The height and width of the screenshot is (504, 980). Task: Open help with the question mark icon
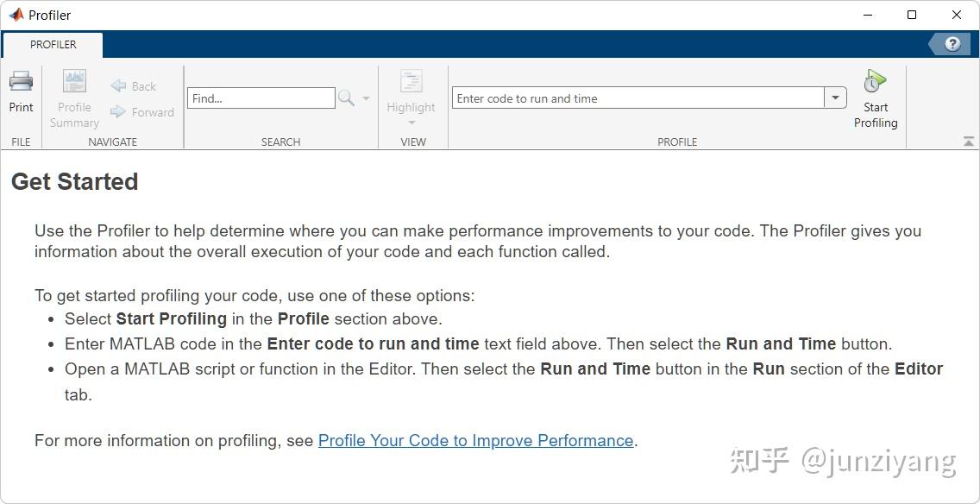click(952, 44)
